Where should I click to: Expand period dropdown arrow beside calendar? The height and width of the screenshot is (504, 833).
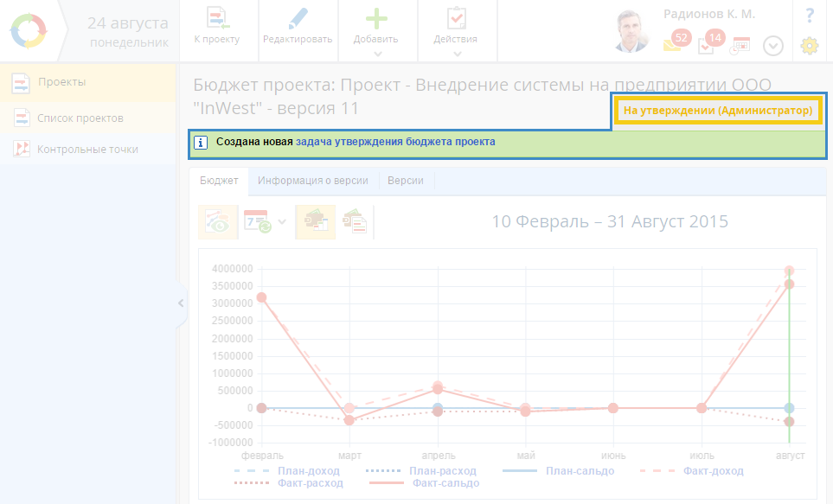[282, 222]
